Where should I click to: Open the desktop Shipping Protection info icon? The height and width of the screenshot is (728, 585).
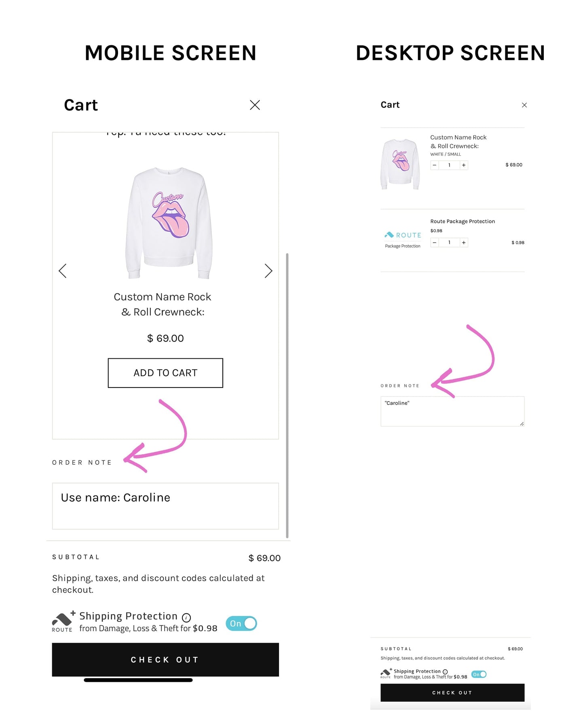click(x=445, y=672)
